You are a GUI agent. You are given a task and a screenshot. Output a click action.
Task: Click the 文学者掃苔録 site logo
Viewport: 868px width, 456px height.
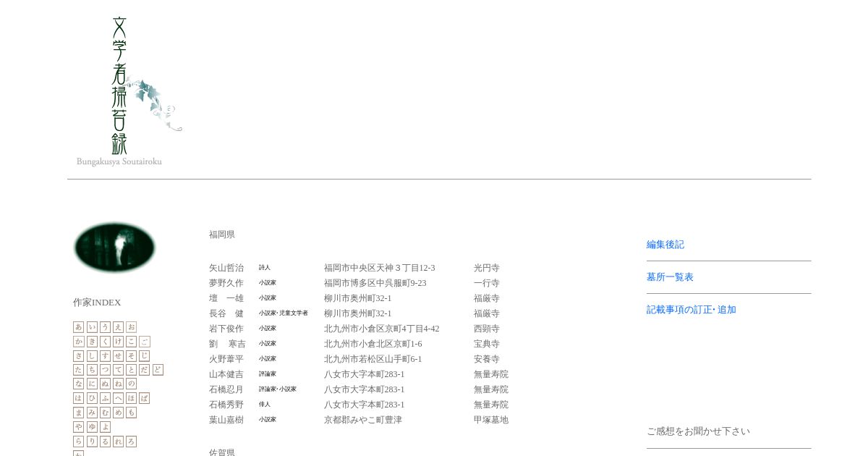point(129,91)
